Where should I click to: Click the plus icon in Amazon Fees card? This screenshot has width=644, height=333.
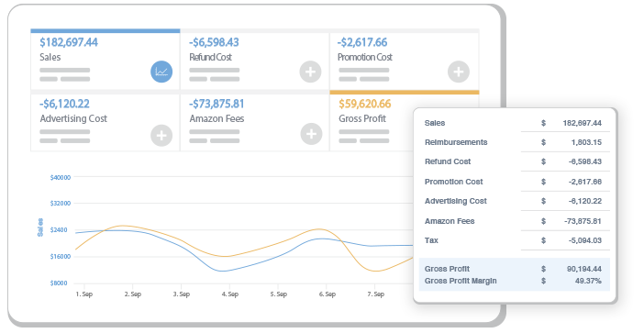(x=311, y=134)
